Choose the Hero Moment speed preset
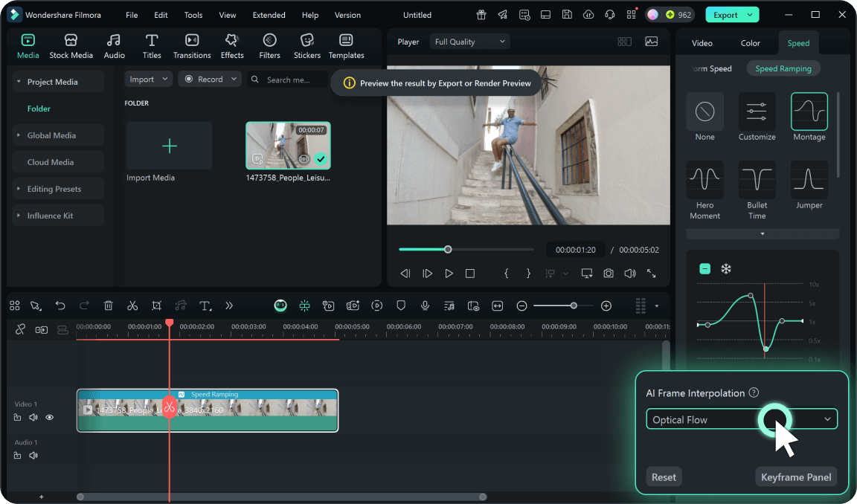This screenshot has width=857, height=504. (704, 190)
